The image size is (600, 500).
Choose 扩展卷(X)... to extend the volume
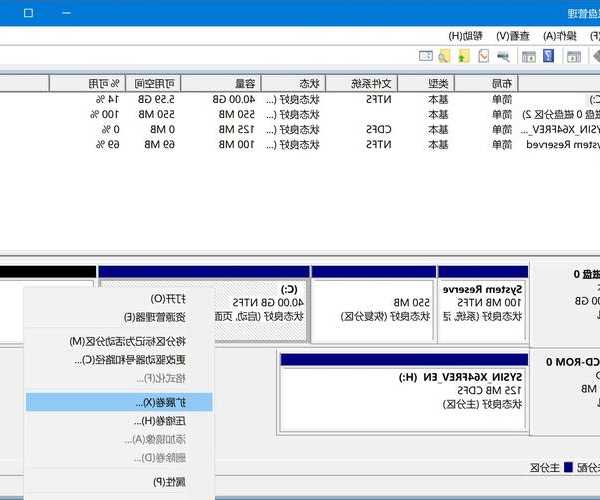[119, 402]
